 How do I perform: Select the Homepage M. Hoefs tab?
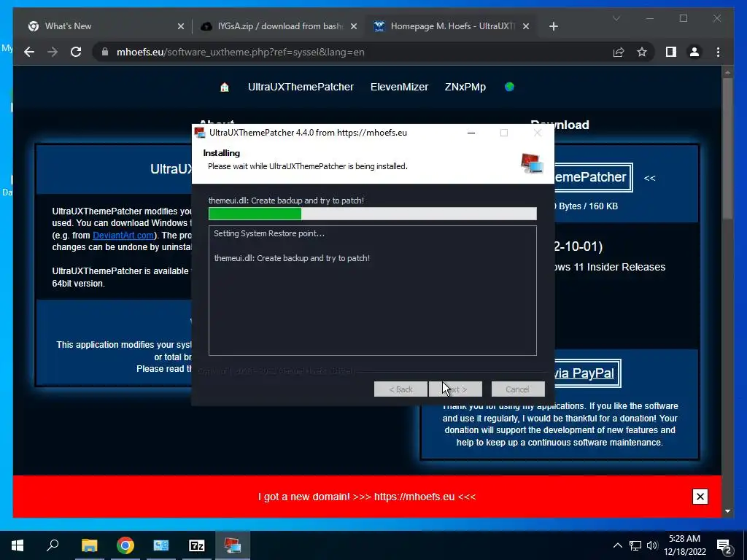click(x=451, y=26)
